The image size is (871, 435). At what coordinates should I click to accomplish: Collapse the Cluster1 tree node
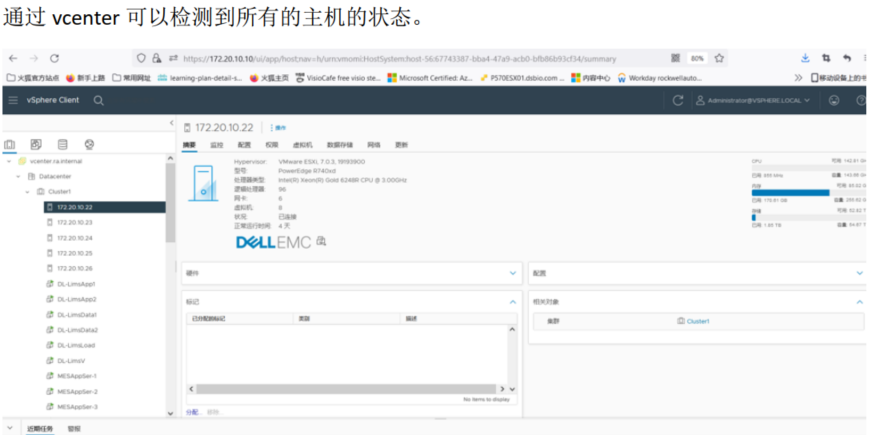(x=28, y=191)
